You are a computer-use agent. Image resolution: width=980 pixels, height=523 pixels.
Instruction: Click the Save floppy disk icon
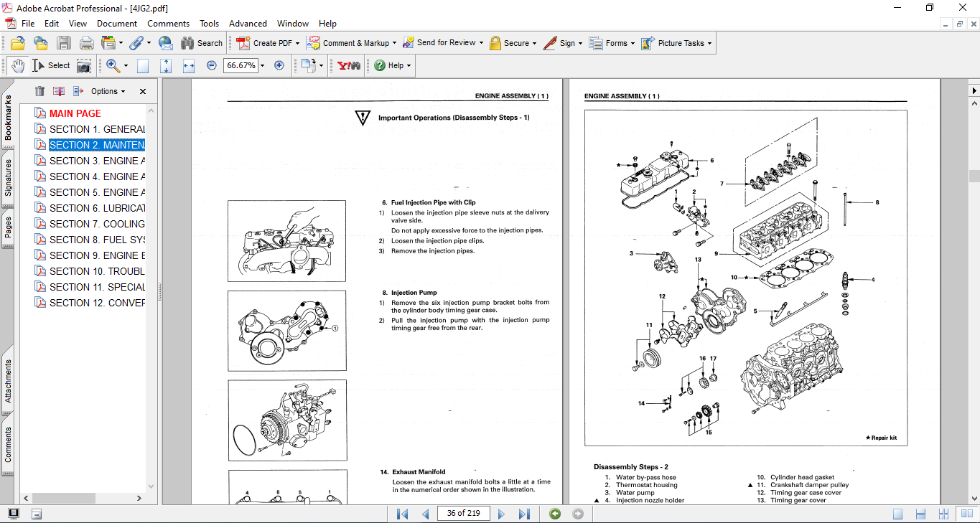click(64, 43)
